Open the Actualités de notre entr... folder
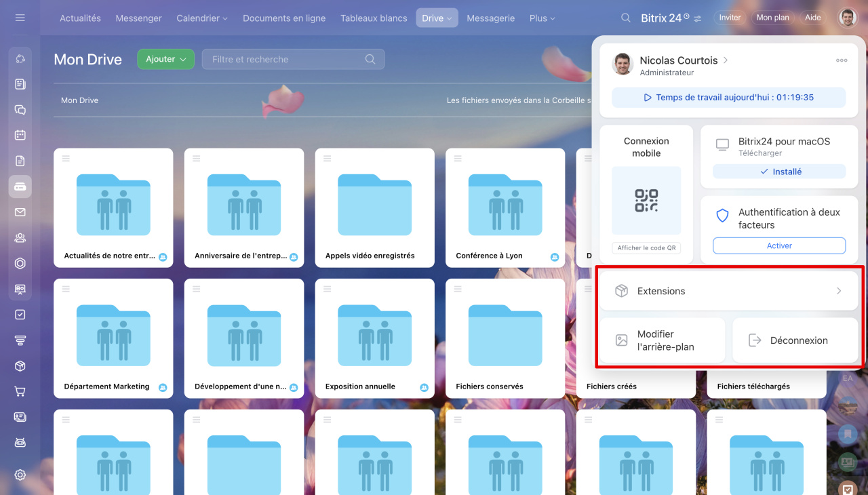Screen dimensions: 868x495 point(113,207)
